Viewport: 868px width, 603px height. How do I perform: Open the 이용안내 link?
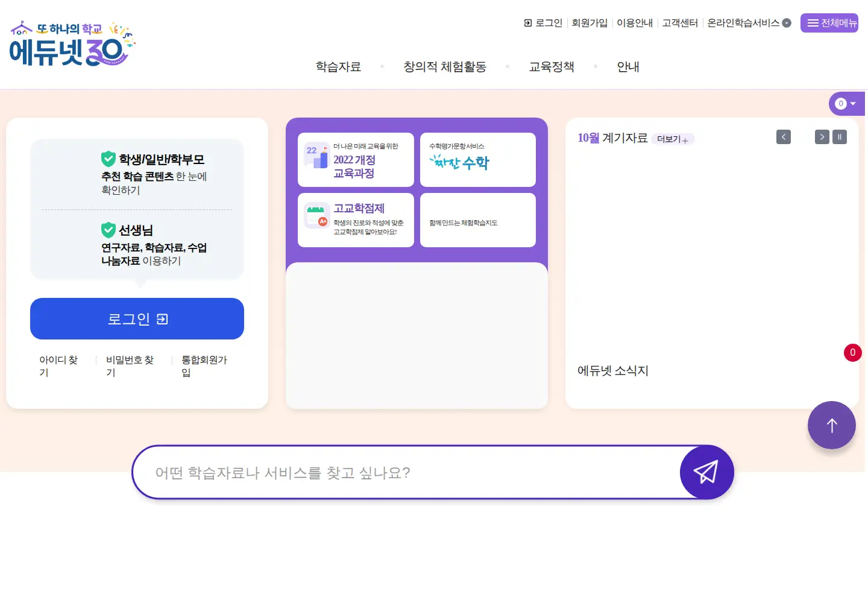635,23
